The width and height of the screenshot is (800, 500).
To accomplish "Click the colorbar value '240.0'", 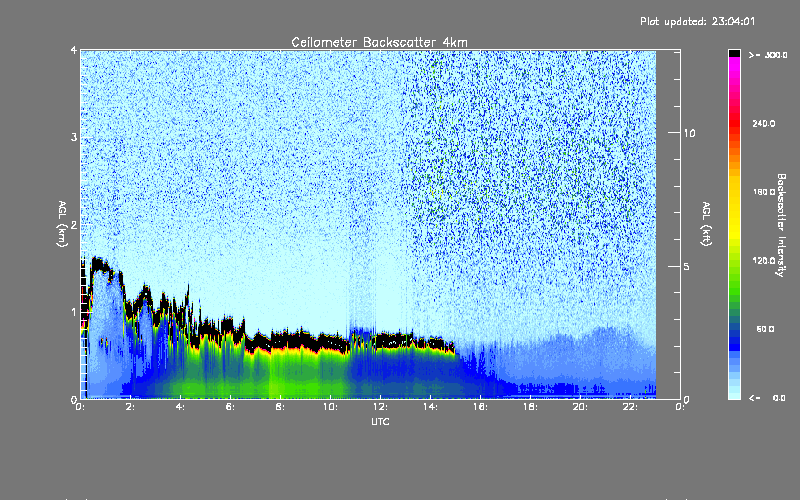I will [x=763, y=123].
